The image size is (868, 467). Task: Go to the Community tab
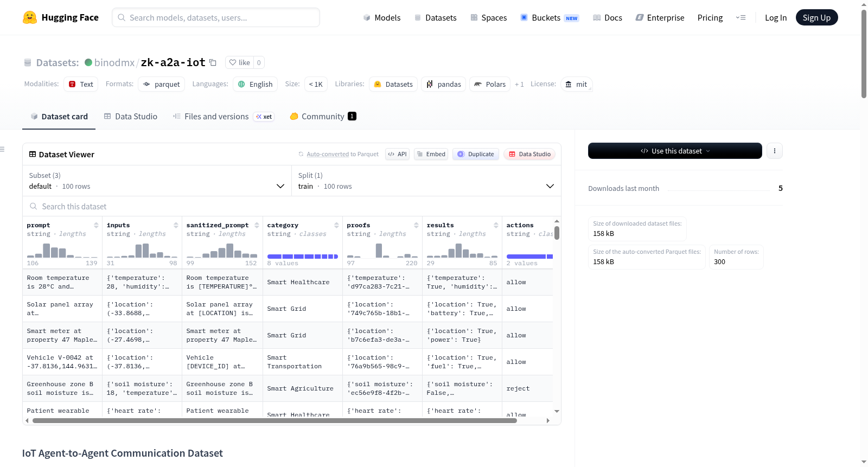(x=323, y=117)
